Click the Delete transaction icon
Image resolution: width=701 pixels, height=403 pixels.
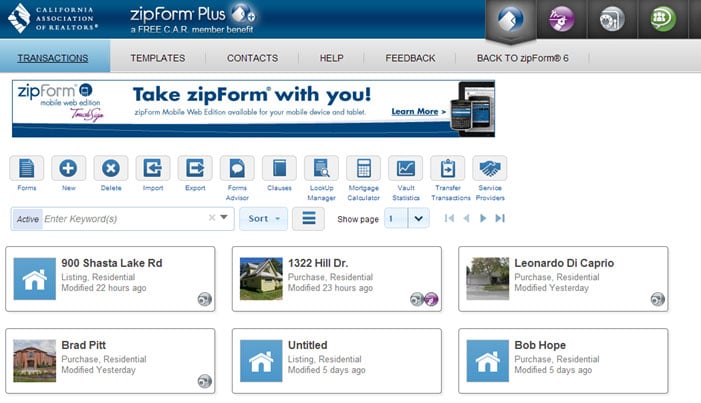(110, 168)
